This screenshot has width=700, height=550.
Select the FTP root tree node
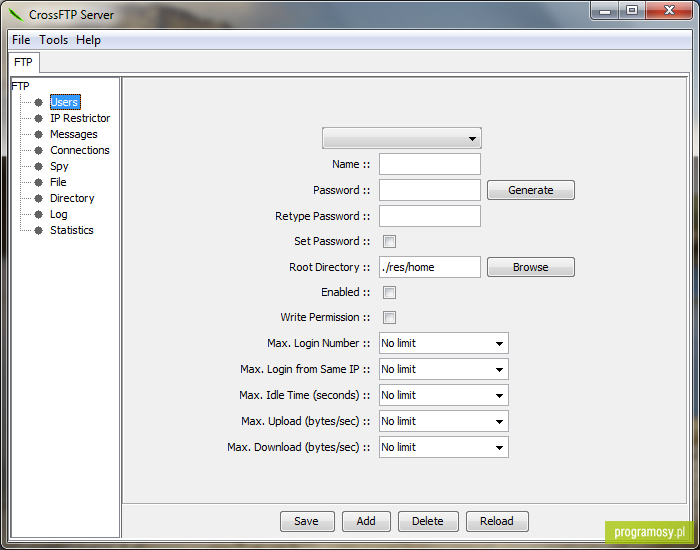(x=21, y=86)
